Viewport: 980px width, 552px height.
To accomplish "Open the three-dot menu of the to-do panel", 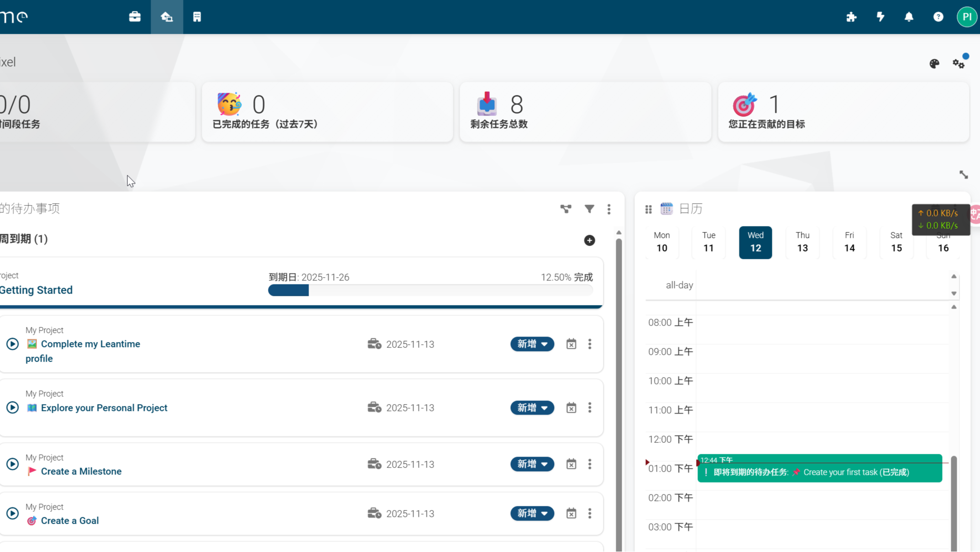I will [x=609, y=209].
